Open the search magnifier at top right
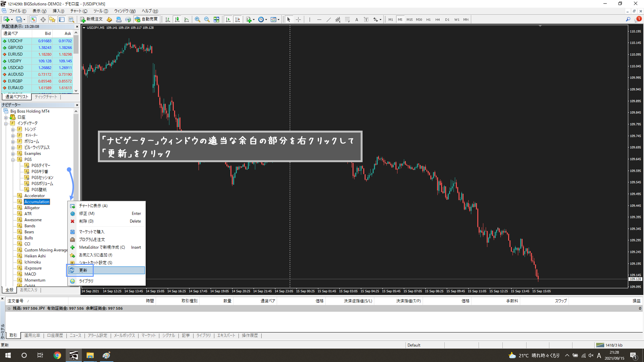Viewport: 644px width, 362px height. tap(628, 20)
